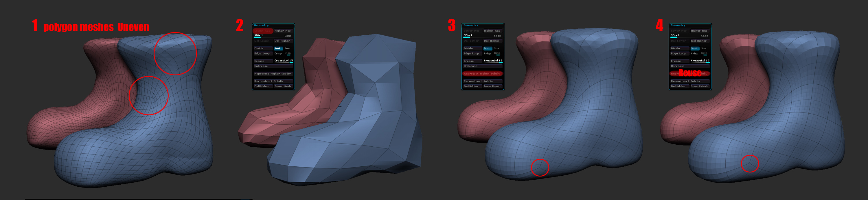Viewport: 868px width, 200px height.
Task: Click UnCrease in step 4 Geometry panel
Action: [690, 66]
